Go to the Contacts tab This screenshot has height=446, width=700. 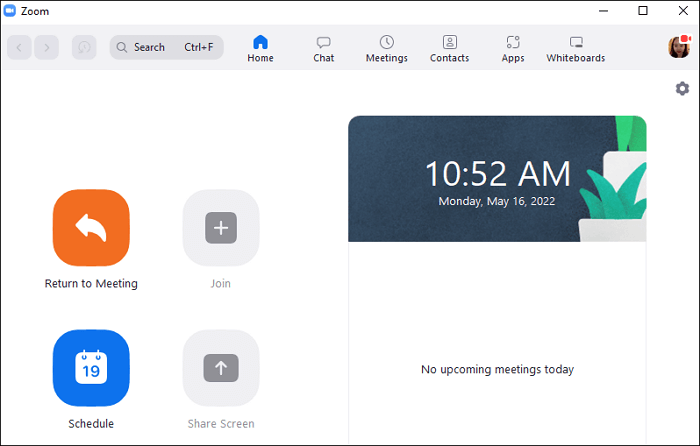pos(450,49)
